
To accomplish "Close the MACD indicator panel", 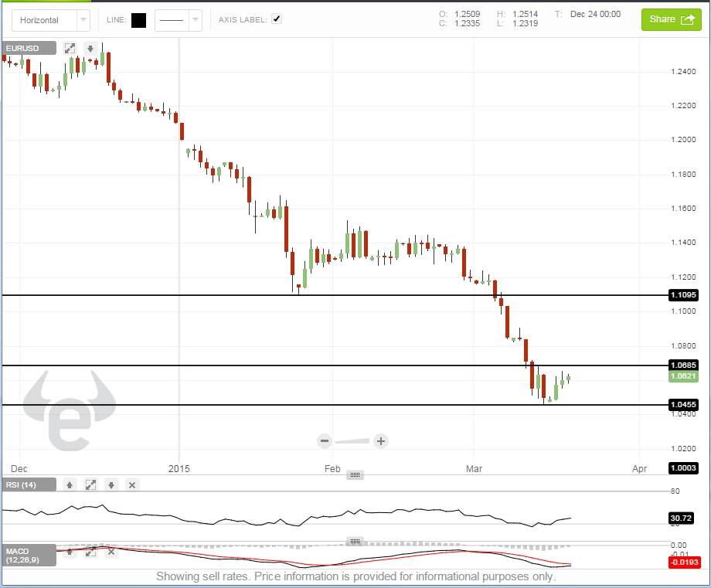I will tap(111, 552).
